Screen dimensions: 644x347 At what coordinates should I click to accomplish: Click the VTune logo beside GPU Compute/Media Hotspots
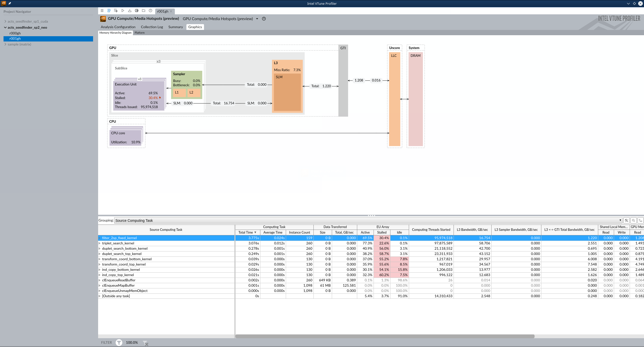103,19
